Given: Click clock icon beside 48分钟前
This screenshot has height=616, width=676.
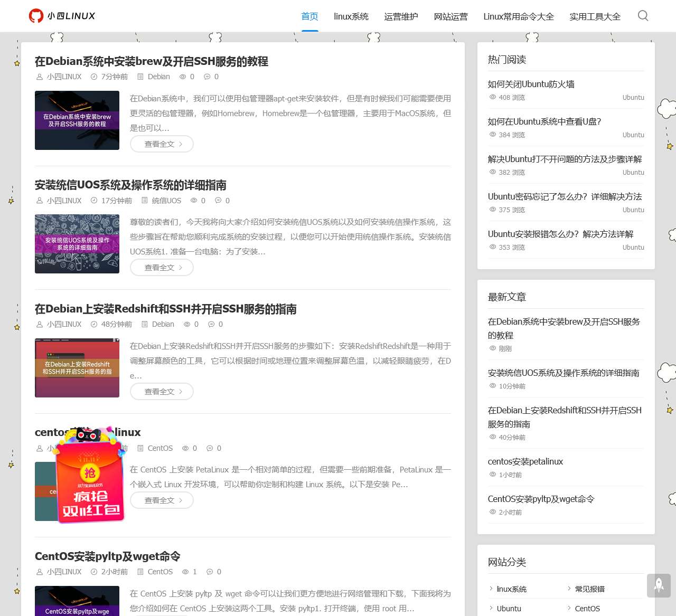Looking at the screenshot, I should (94, 324).
